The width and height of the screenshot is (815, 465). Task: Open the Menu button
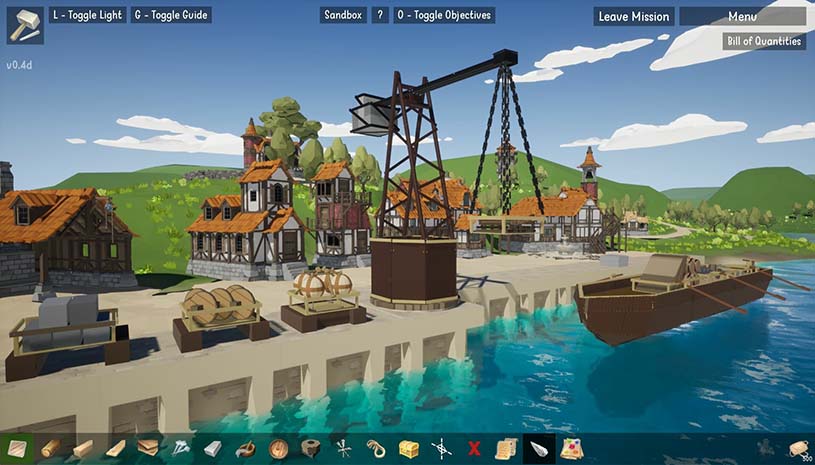742,16
